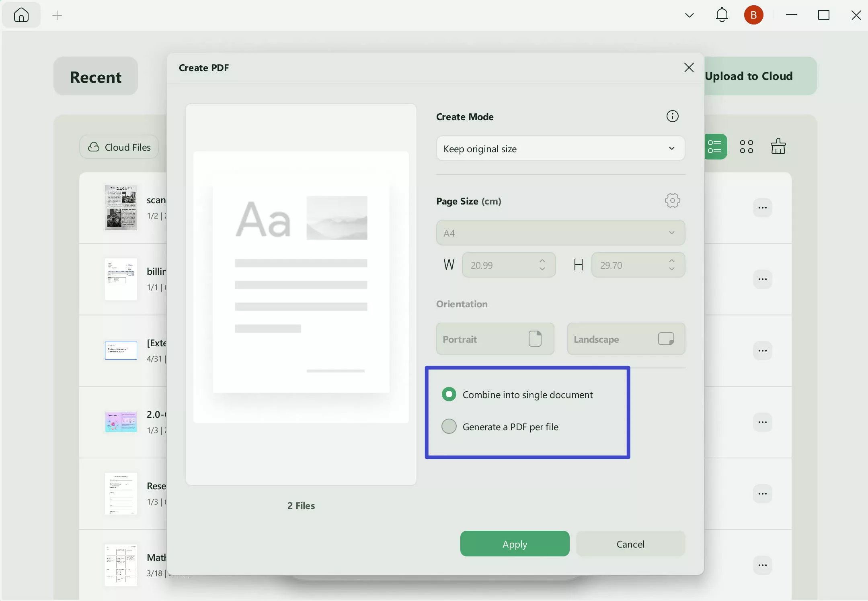This screenshot has height=601, width=868.
Task: Open the notifications bell
Action: click(722, 15)
